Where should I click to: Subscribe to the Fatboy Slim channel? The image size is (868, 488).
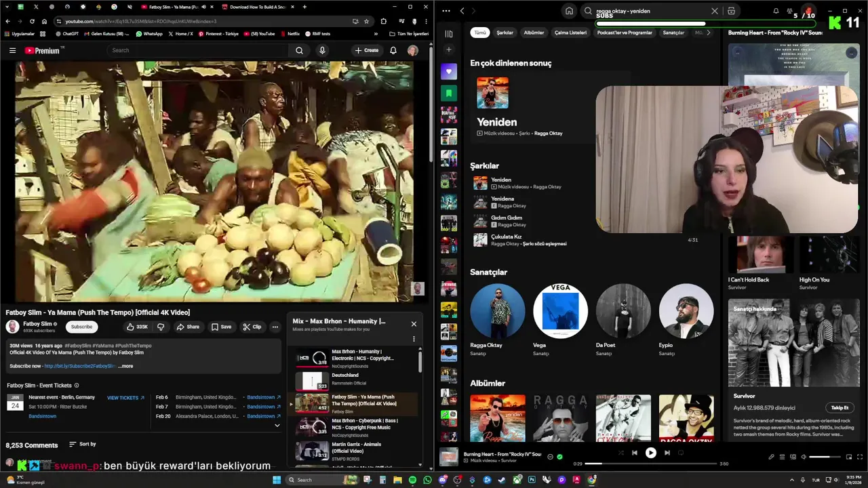81,327
